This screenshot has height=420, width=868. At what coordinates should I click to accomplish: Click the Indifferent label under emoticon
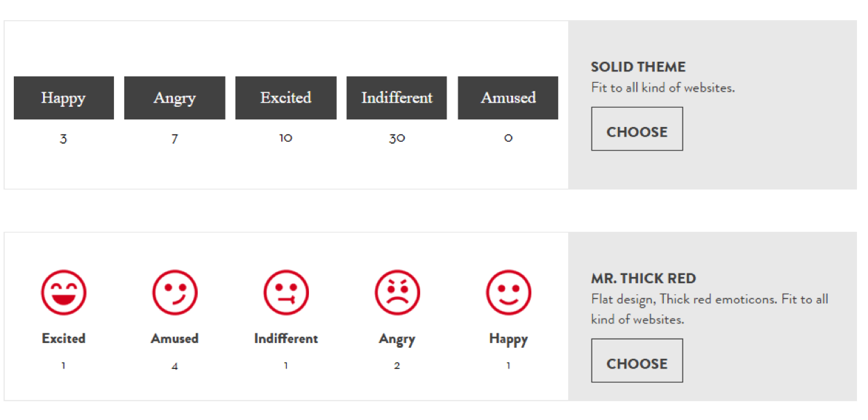[286, 339]
